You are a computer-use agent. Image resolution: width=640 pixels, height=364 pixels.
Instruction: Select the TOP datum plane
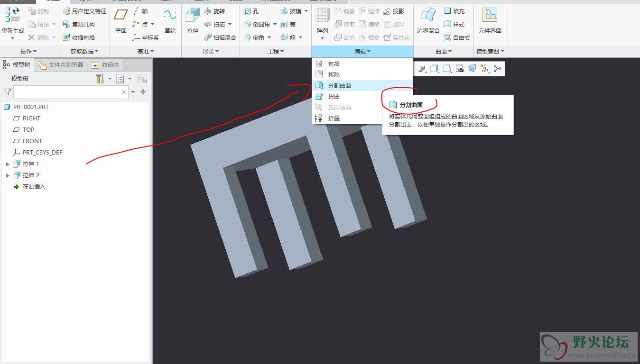pyautogui.click(x=24, y=130)
